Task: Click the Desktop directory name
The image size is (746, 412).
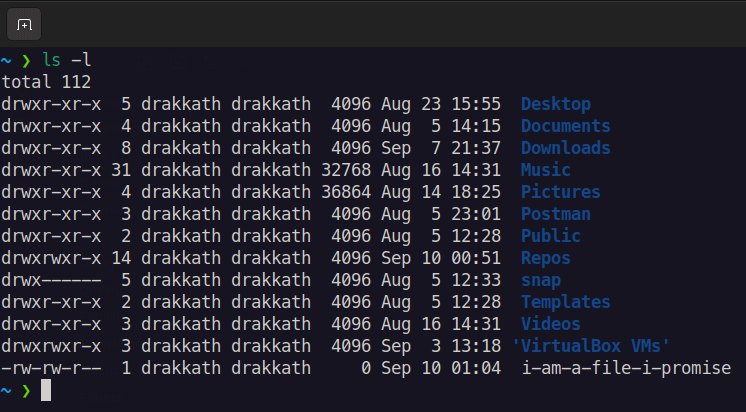Action: [555, 104]
